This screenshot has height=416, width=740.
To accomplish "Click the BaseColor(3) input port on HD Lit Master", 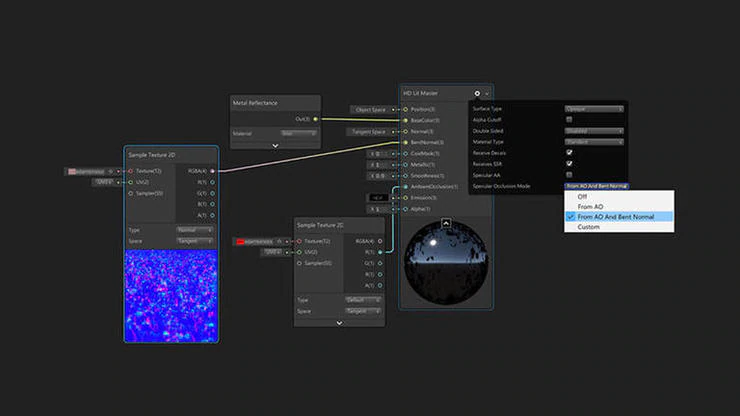I will coord(405,120).
